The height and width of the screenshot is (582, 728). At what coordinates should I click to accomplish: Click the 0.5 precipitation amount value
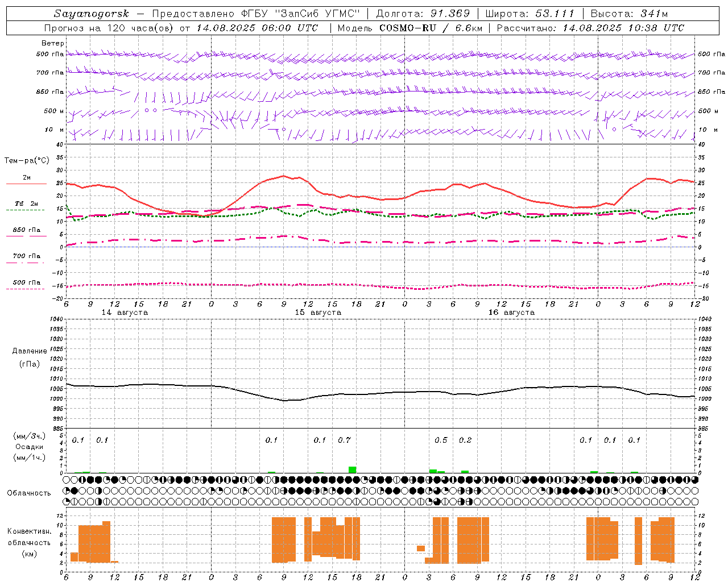pos(441,440)
